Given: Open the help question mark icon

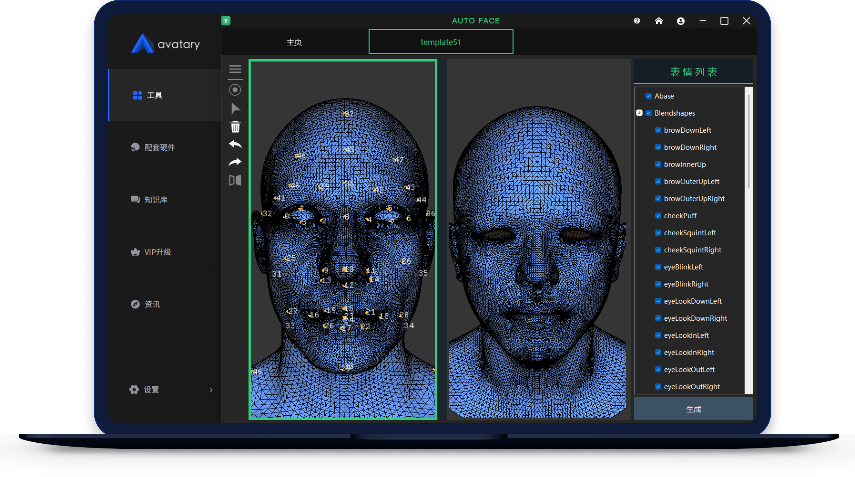Looking at the screenshot, I should point(637,21).
